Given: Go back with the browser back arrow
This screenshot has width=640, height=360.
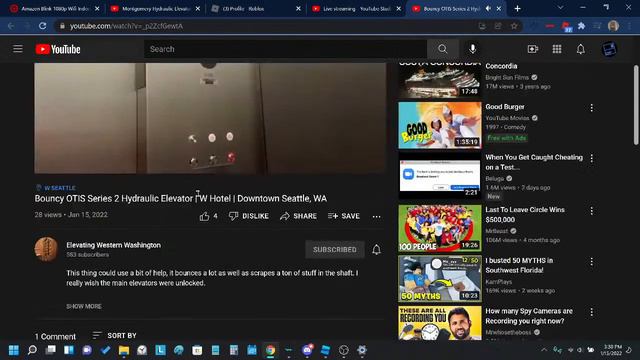Looking at the screenshot, I should pyautogui.click(x=11, y=26).
